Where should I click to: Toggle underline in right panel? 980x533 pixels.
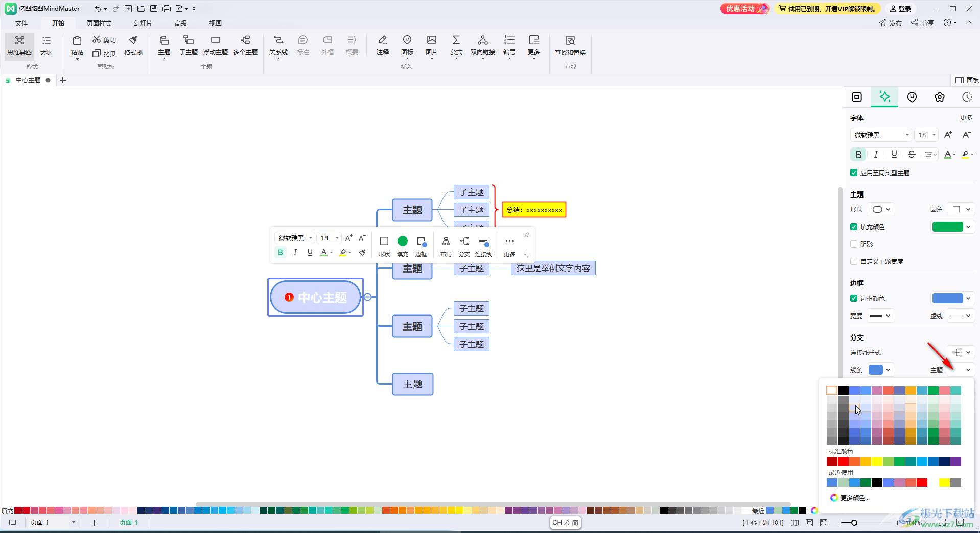(x=894, y=154)
